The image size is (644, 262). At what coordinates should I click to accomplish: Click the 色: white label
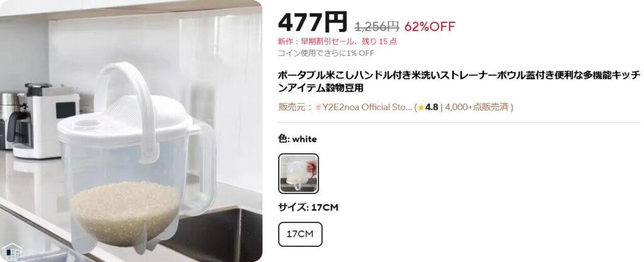point(297,139)
